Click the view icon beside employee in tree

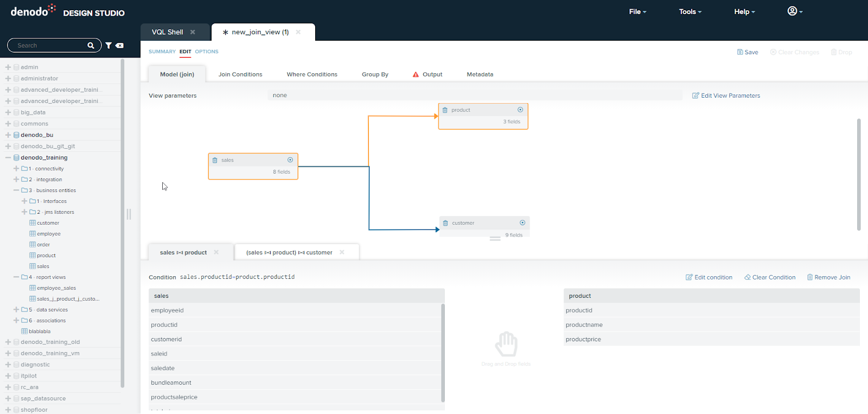33,234
